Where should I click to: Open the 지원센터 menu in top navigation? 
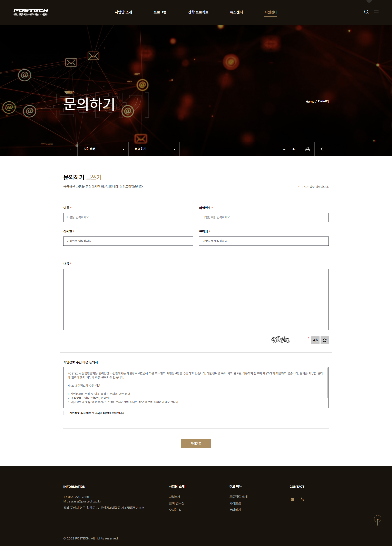pyautogui.click(x=271, y=12)
